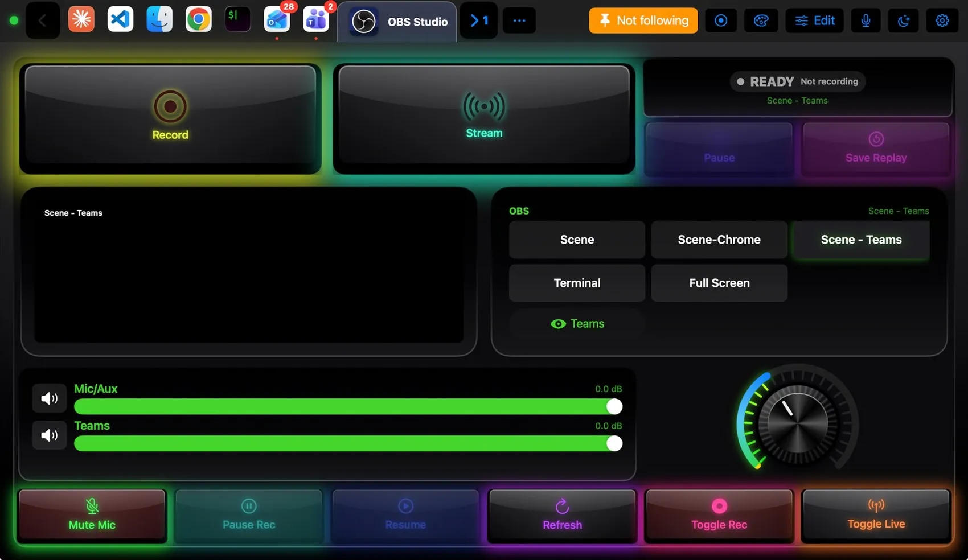Toggle the Not following pin button
The width and height of the screenshot is (968, 560).
643,20
